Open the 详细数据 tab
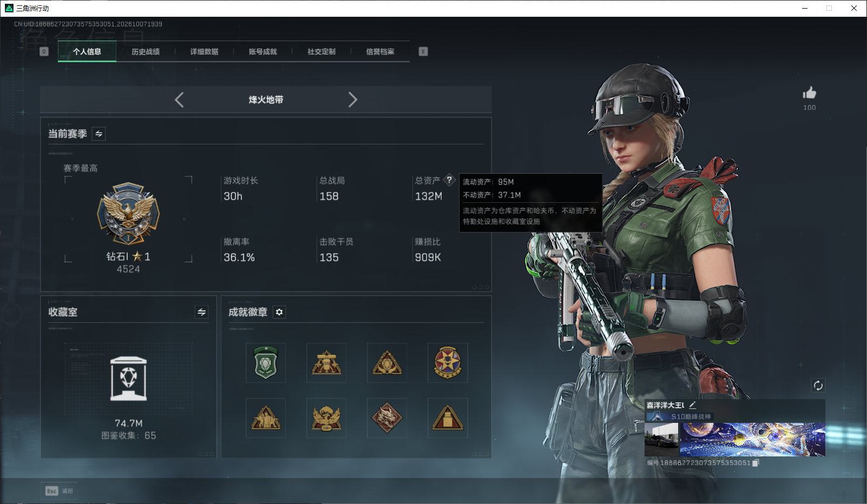 tap(204, 52)
